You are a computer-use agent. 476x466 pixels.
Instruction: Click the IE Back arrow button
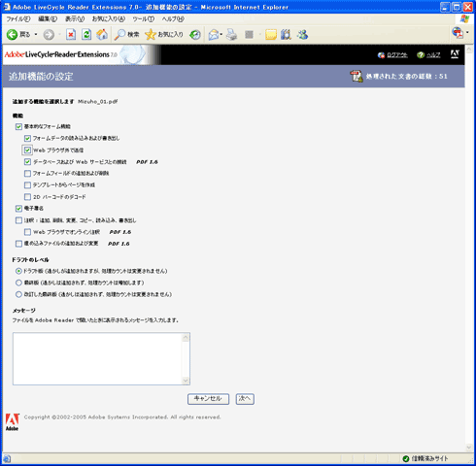tap(13, 34)
